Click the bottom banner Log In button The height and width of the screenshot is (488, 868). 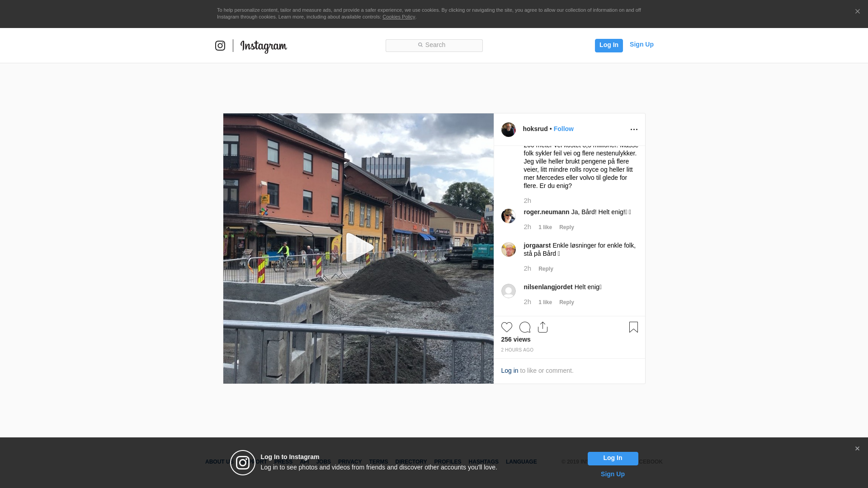coord(613,458)
